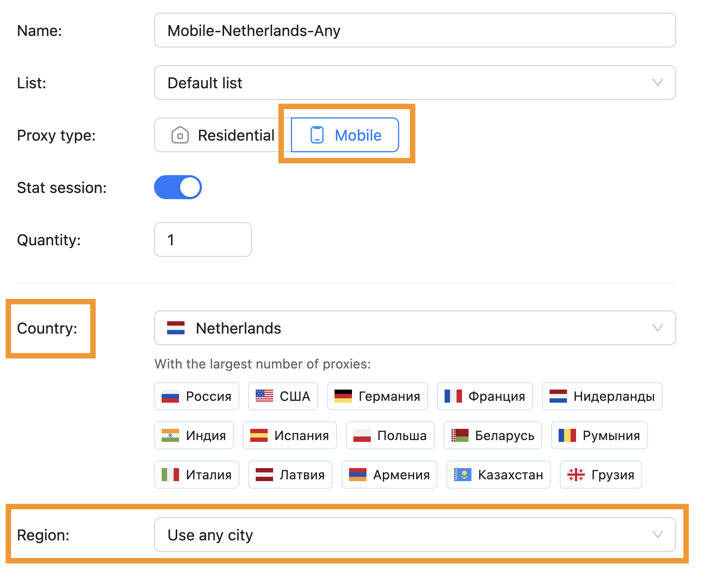Pick the Беларусь quick country button

tap(493, 435)
